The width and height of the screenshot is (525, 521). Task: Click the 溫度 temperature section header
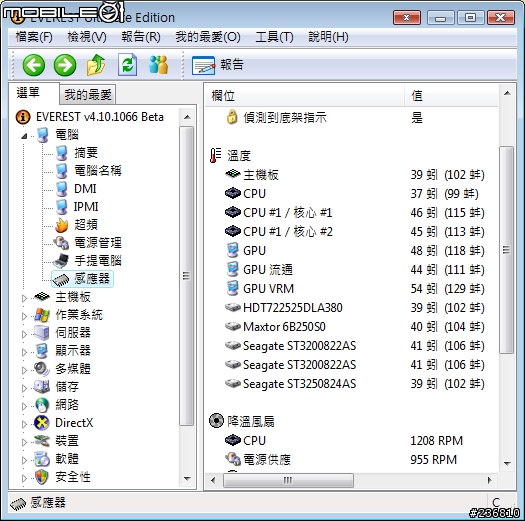click(230, 156)
